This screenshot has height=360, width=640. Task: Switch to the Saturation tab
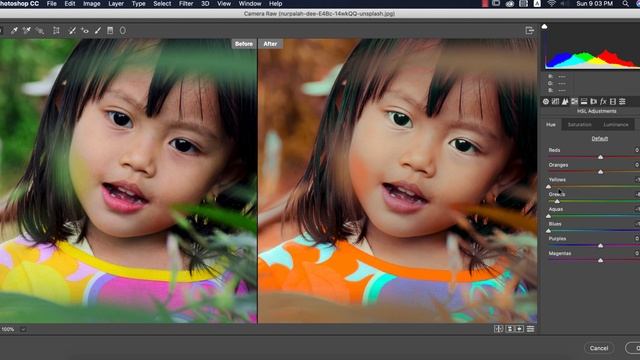580,124
